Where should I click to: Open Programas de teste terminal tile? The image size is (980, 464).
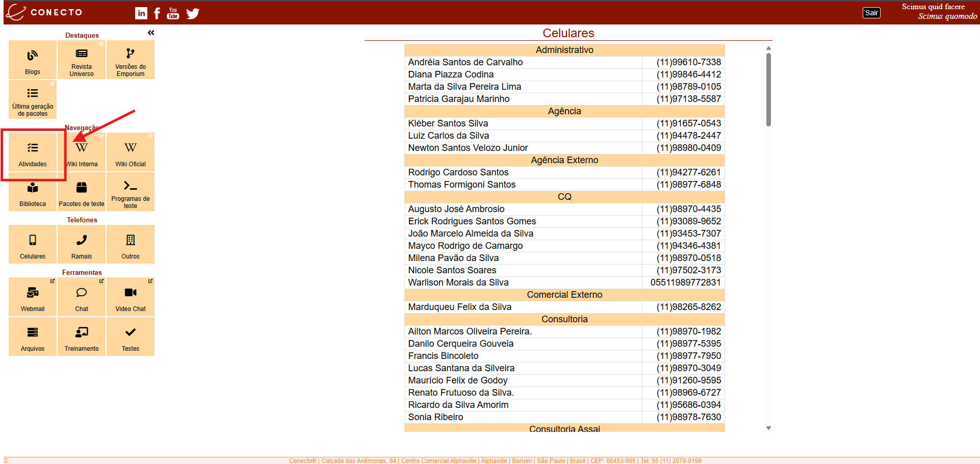[x=131, y=192]
